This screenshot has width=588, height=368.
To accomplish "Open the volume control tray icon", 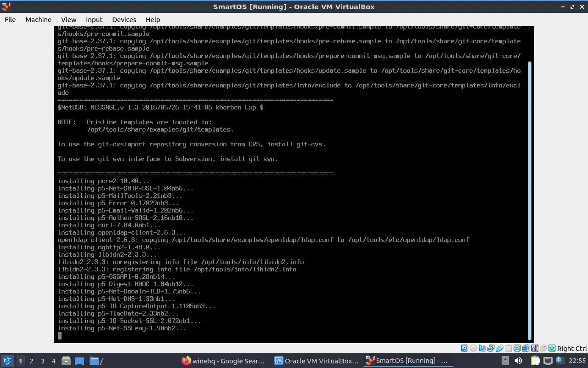I will coord(518,361).
